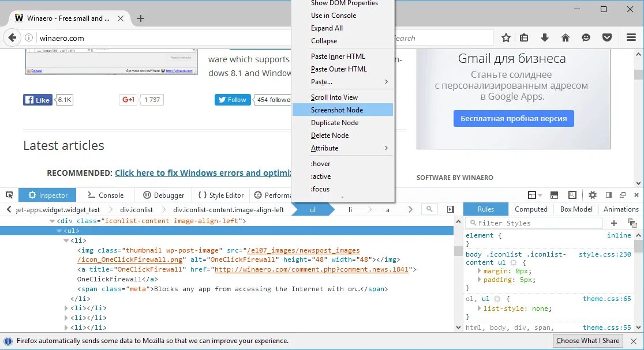Close the Winaero browser tab

click(x=121, y=18)
